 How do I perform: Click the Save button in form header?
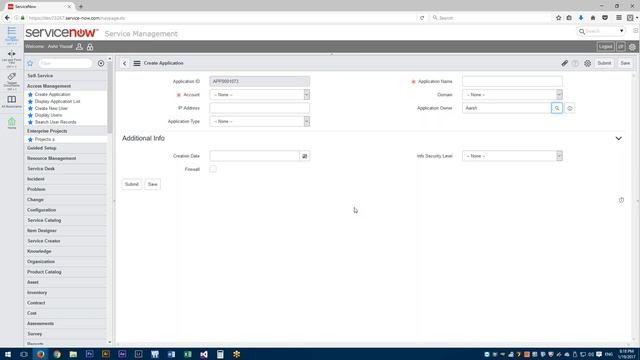click(x=625, y=63)
